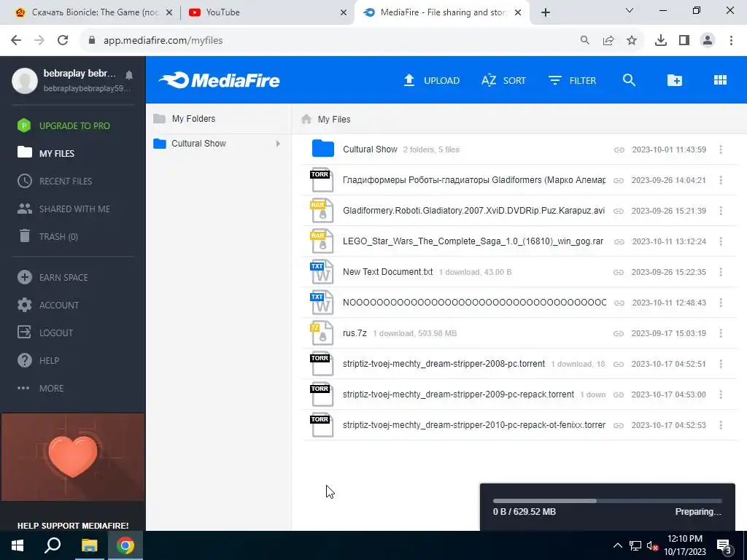
Task: Log out of MediaFire
Action: coord(45,332)
